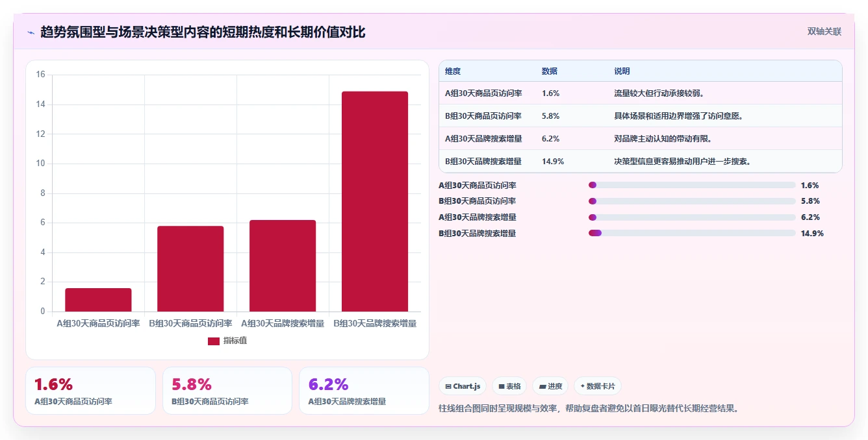
Task: Click y-axis tick label 8
Action: 42,193
